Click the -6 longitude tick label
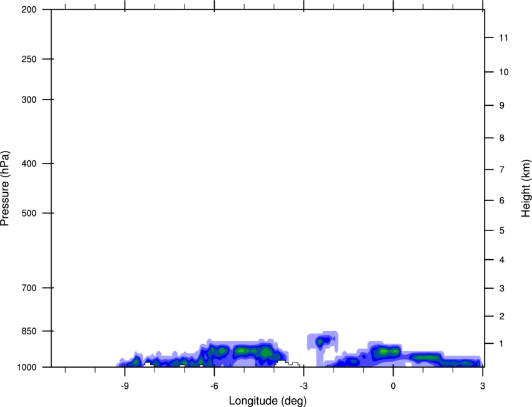Image resolution: width=532 pixels, height=407 pixels. point(214,386)
